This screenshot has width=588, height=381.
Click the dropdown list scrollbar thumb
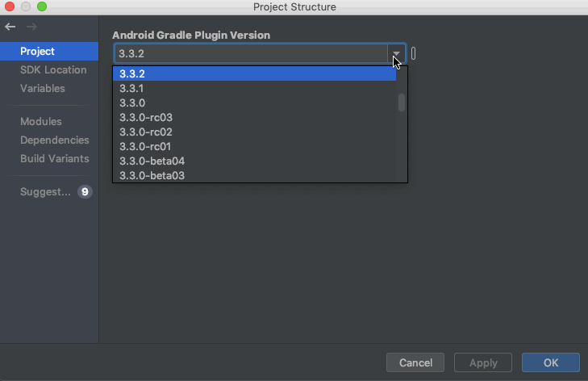pyautogui.click(x=402, y=102)
